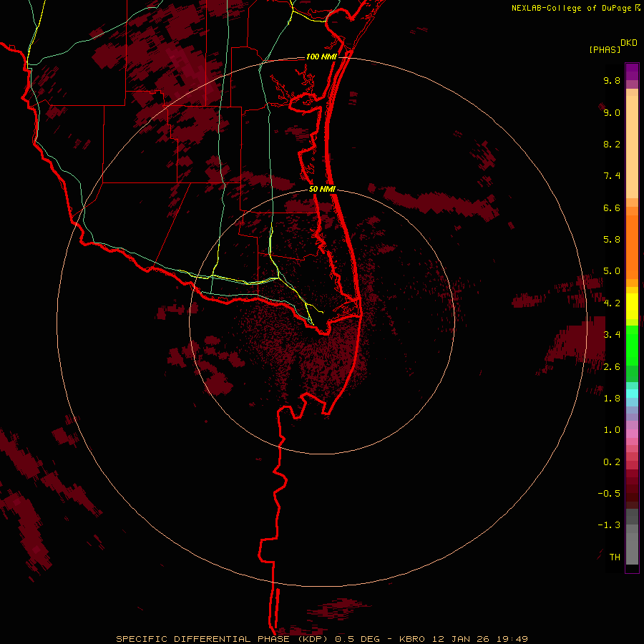Click the 8.2 scale value
644x644 pixels.
612,144
